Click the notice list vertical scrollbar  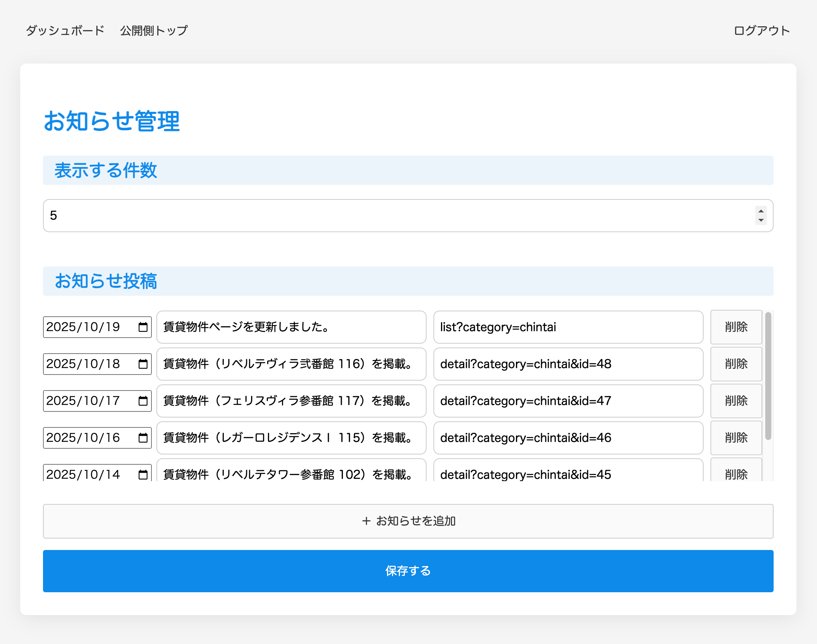pos(768,377)
